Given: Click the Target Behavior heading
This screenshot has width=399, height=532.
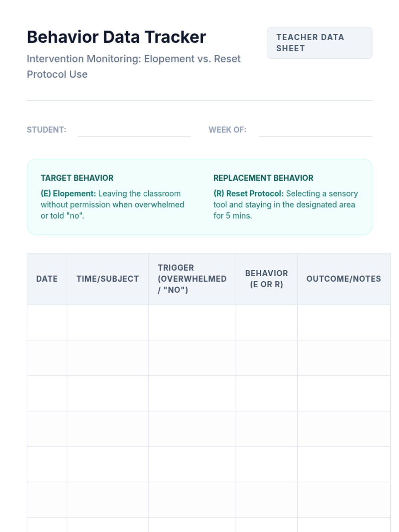Looking at the screenshot, I should [x=77, y=178].
